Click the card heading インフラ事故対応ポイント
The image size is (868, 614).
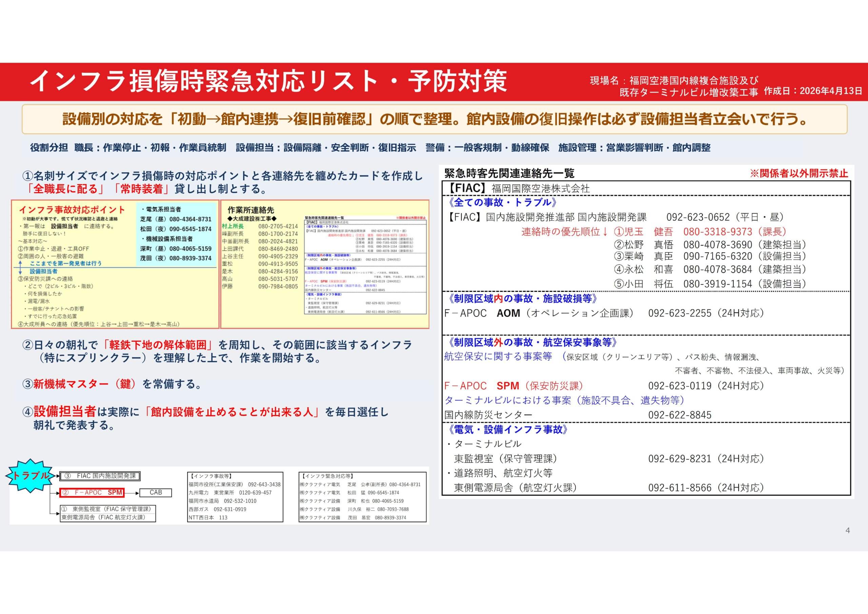click(72, 210)
